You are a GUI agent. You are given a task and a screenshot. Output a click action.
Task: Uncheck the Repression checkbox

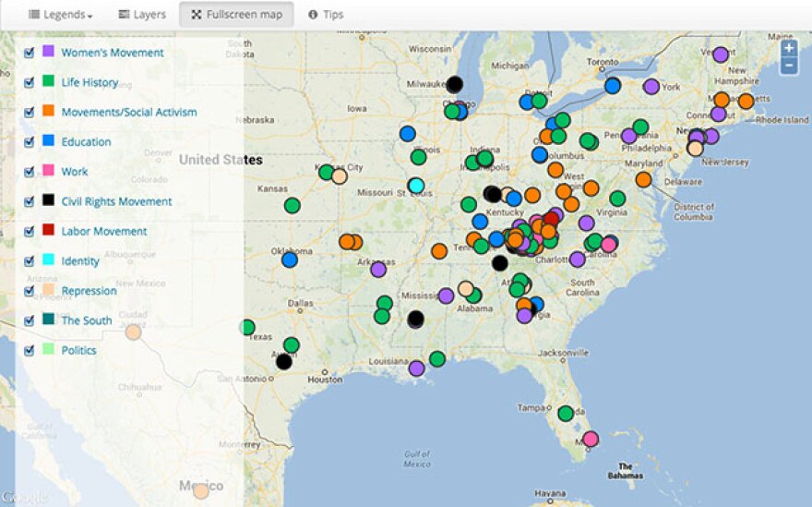[29, 291]
